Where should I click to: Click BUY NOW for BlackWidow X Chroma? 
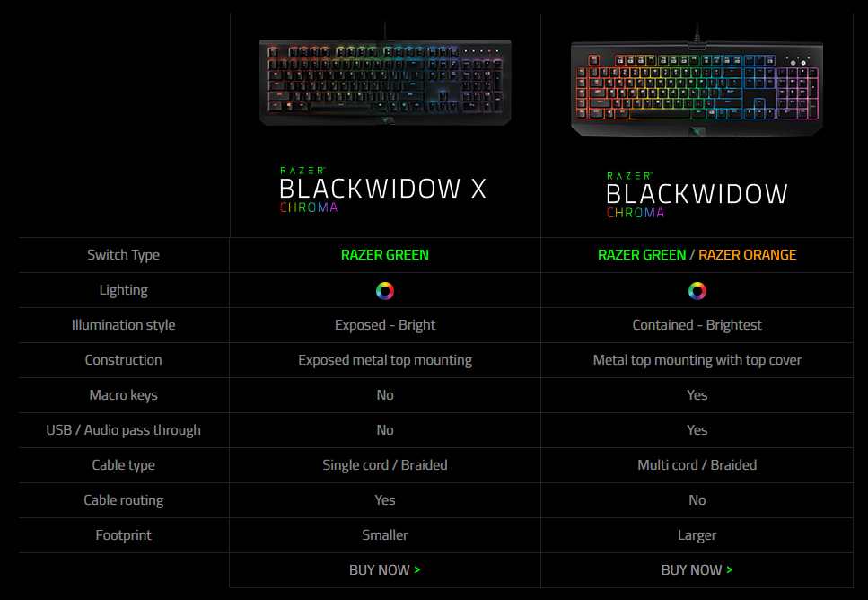[x=380, y=570]
